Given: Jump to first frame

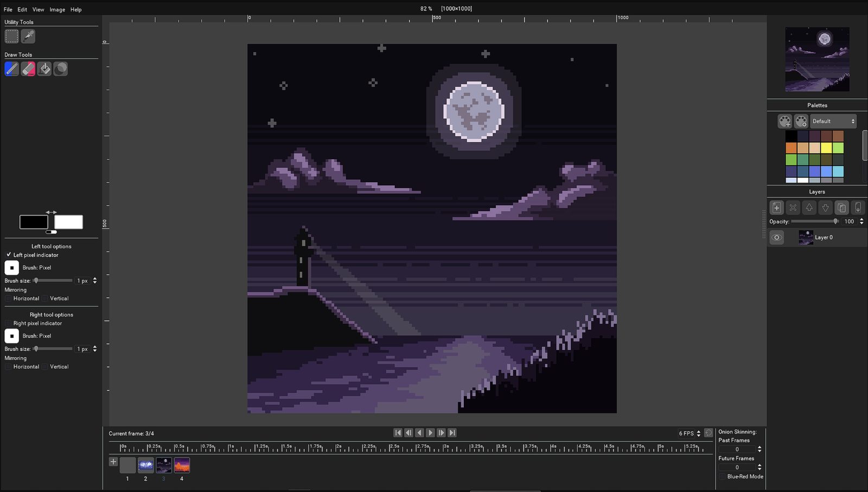Looking at the screenshot, I should 398,433.
